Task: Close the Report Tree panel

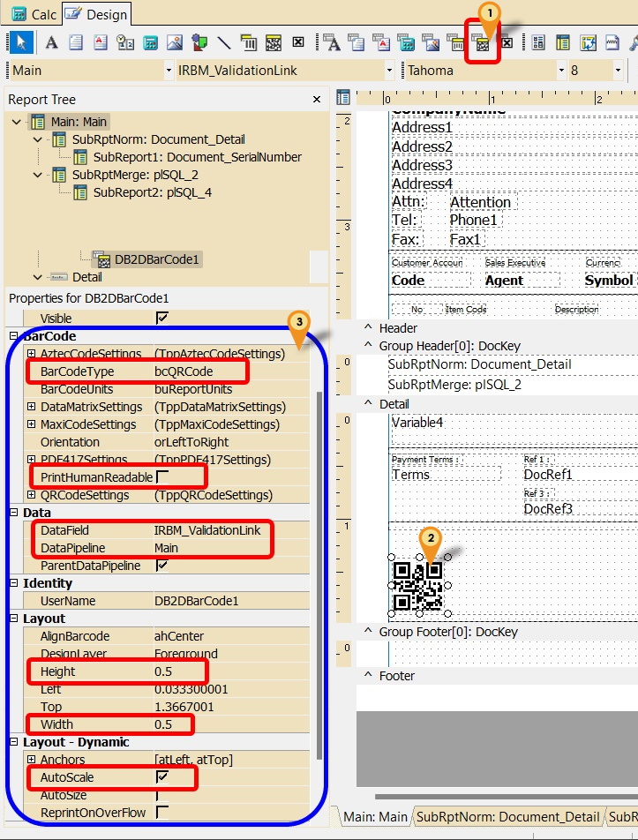Action: [x=317, y=100]
